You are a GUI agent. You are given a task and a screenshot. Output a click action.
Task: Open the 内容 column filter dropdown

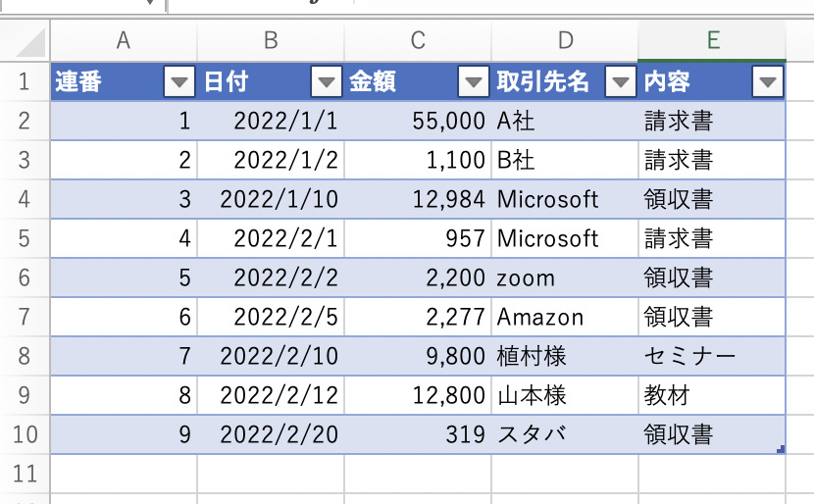tap(767, 83)
